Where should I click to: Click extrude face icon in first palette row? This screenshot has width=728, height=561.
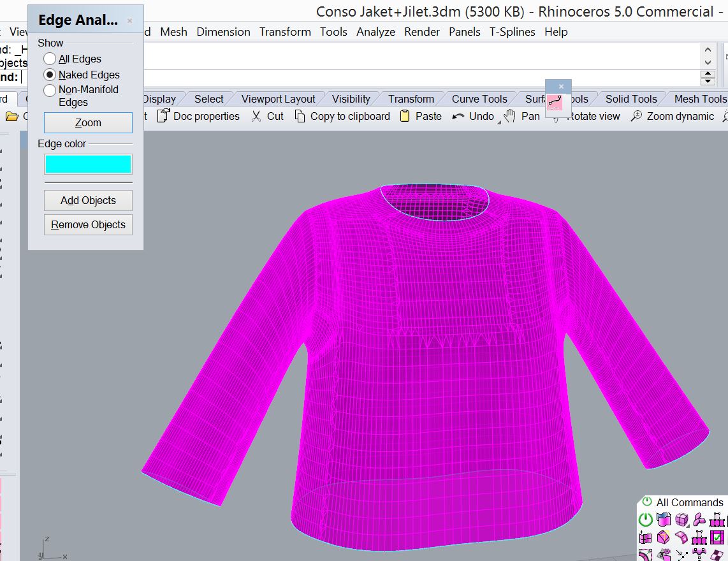[717, 519]
